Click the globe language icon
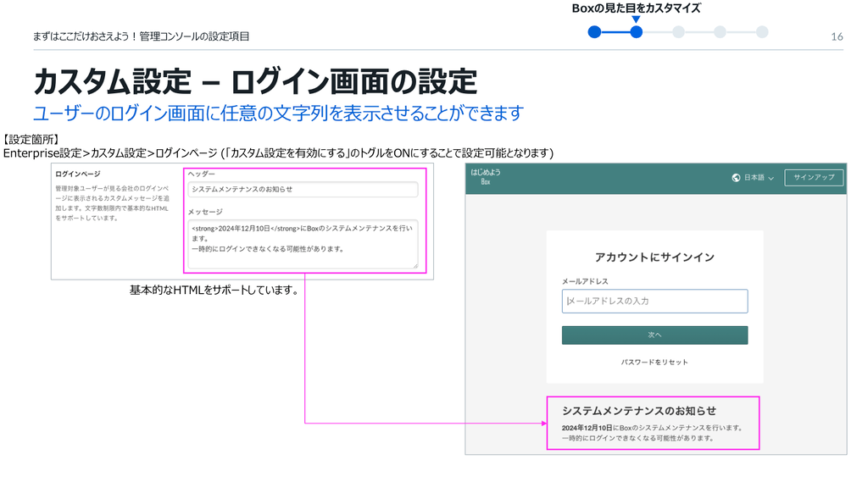The height and width of the screenshot is (482, 868). pos(737,178)
